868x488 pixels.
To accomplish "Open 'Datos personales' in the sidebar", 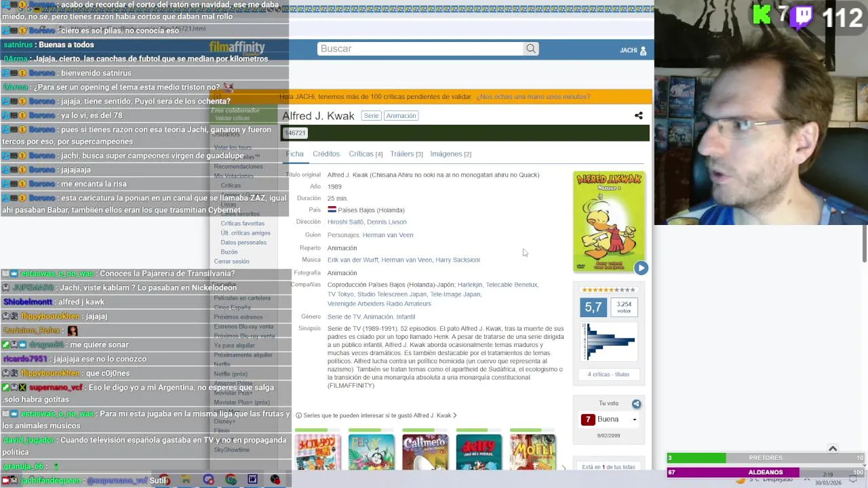I will (243, 243).
